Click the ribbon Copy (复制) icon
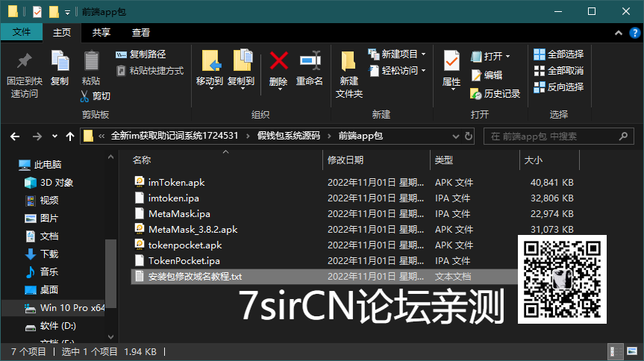Image resolution: width=644 pixels, height=361 pixels. pyautogui.click(x=60, y=61)
